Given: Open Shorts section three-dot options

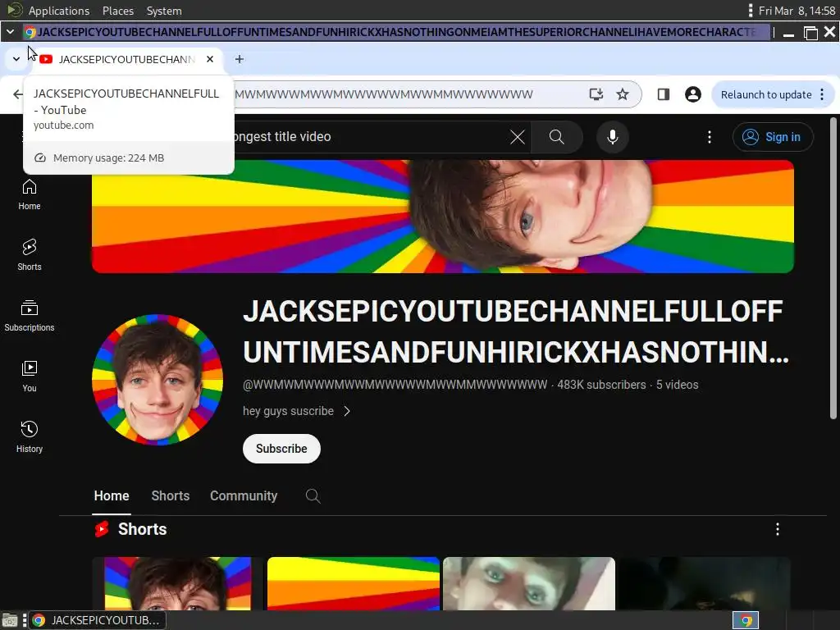Looking at the screenshot, I should tap(778, 529).
